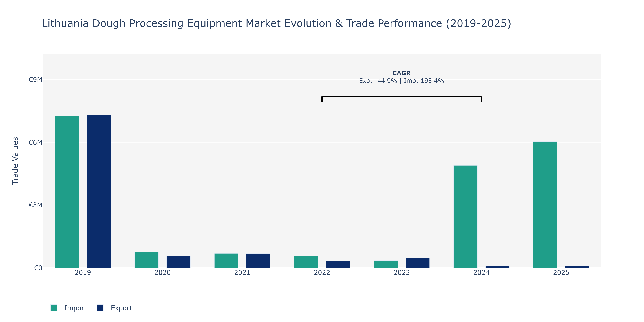Click the 2020 Import bar
644x322 pixels.
click(147, 260)
